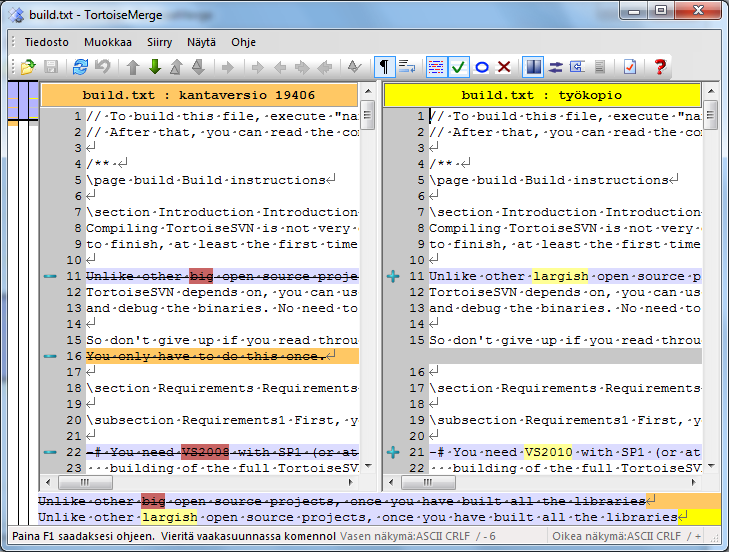Click the previous conflict up-arrow triangle icon

(x=176, y=67)
